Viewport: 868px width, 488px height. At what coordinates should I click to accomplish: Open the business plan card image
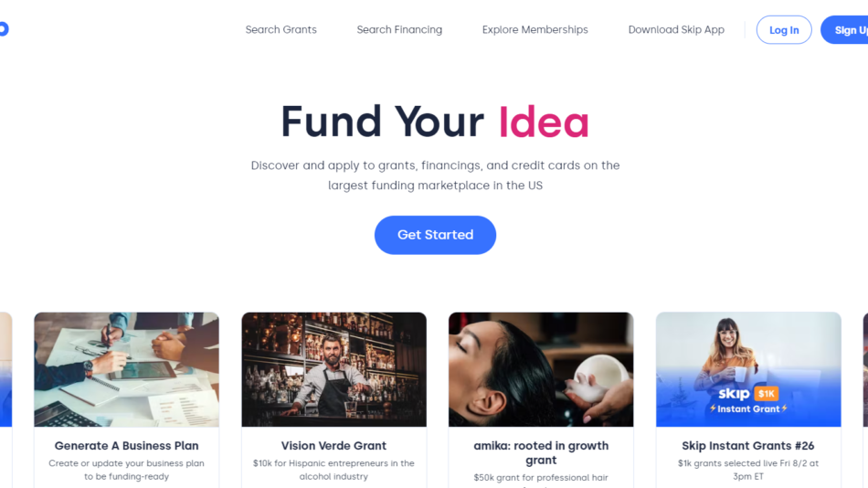coord(126,369)
